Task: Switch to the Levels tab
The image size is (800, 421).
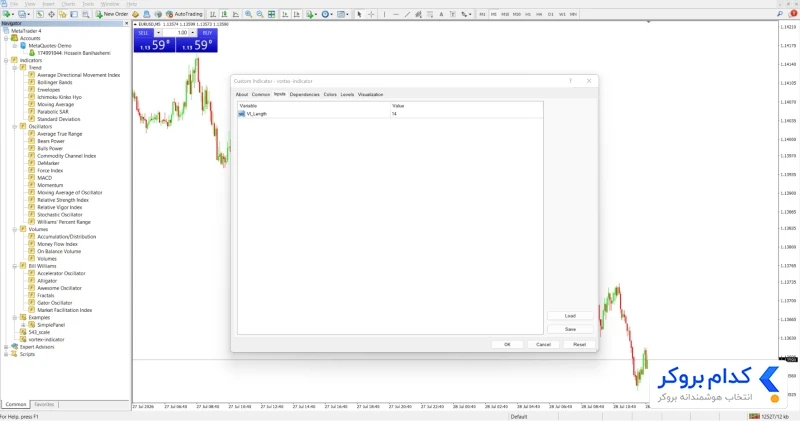Action: pyautogui.click(x=347, y=94)
